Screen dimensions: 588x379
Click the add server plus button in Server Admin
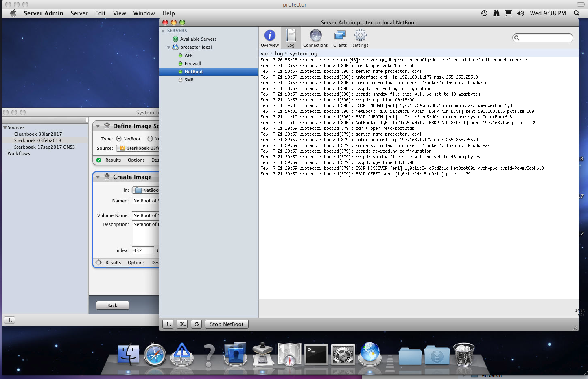tap(168, 324)
